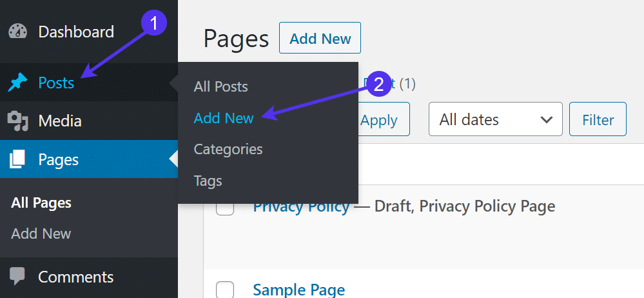Click the Comments speech bubble icon
The width and height of the screenshot is (644, 298).
click(x=17, y=277)
